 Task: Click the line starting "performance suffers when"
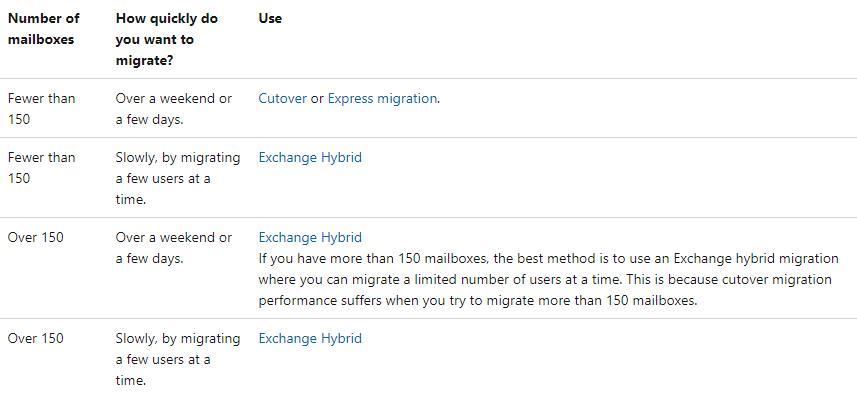point(478,301)
